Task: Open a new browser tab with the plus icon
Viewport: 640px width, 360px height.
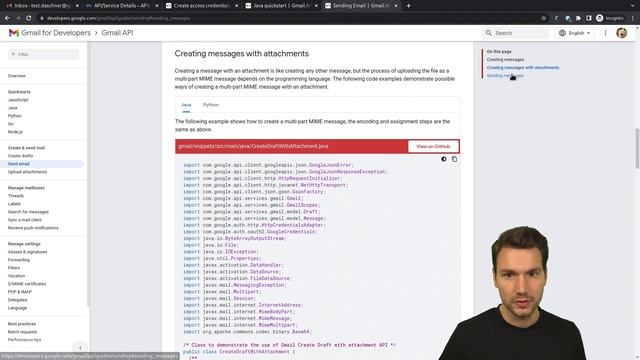Action: tap(408, 6)
